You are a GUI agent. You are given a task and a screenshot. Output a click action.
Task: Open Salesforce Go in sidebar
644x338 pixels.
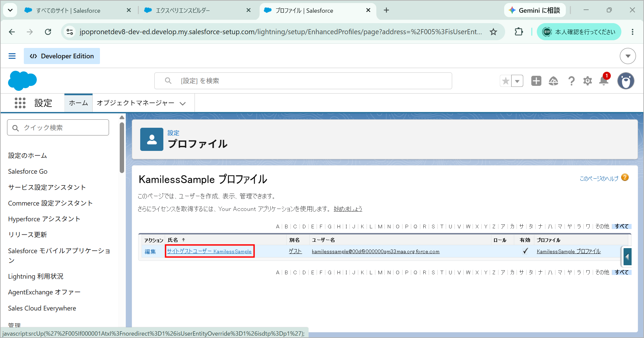28,171
